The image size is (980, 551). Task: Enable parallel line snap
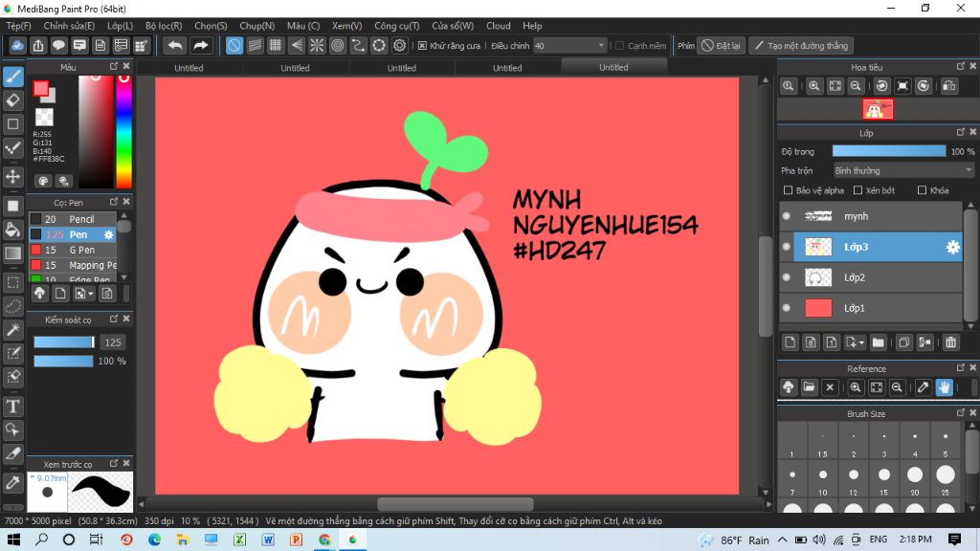point(255,46)
